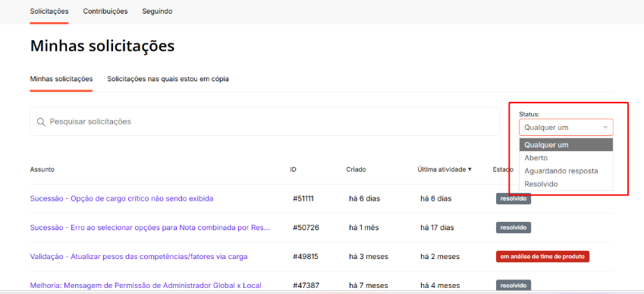Viewport: 644px width, 294px height.
Task: Click the ID column header
Action: (294, 169)
